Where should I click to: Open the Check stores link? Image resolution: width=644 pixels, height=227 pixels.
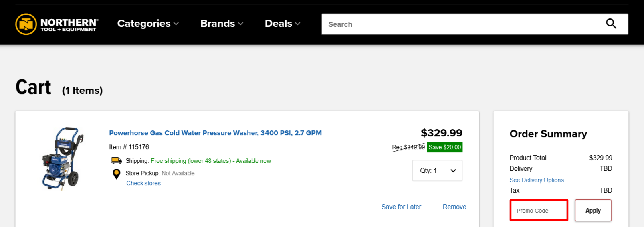tap(143, 183)
